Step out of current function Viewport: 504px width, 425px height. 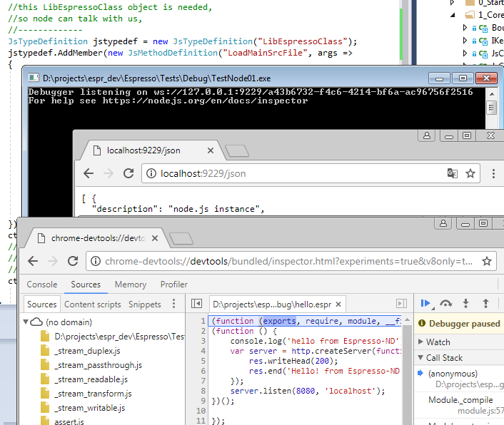click(485, 303)
